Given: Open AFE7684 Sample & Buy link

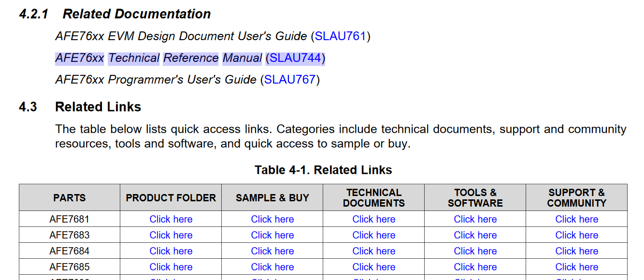Looking at the screenshot, I should (272, 251).
